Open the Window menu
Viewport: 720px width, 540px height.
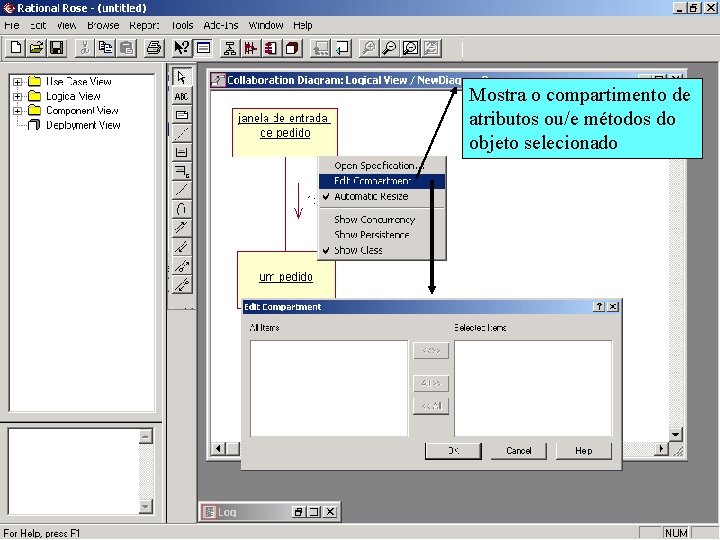(x=266, y=25)
